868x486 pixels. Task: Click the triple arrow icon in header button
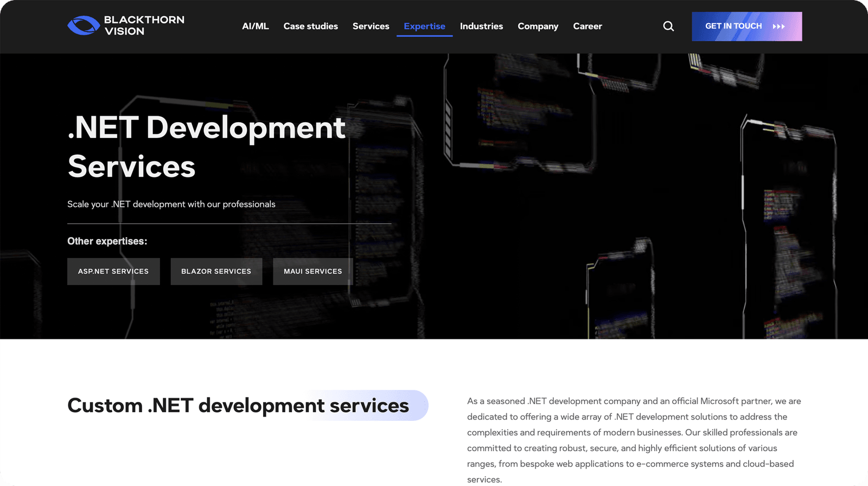point(778,27)
